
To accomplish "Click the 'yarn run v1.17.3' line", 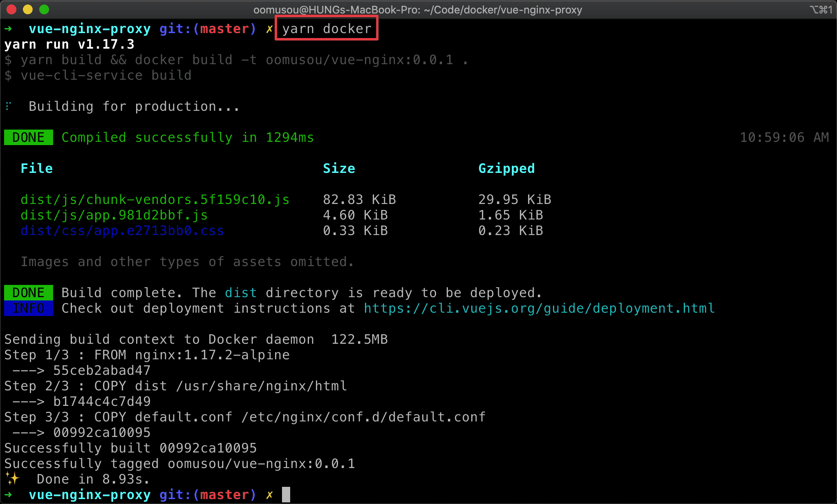I will 69,44.
